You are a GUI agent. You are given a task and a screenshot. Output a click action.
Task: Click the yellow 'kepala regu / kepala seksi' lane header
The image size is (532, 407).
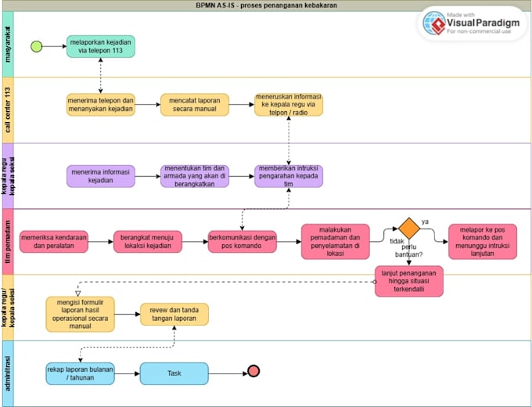click(x=8, y=308)
